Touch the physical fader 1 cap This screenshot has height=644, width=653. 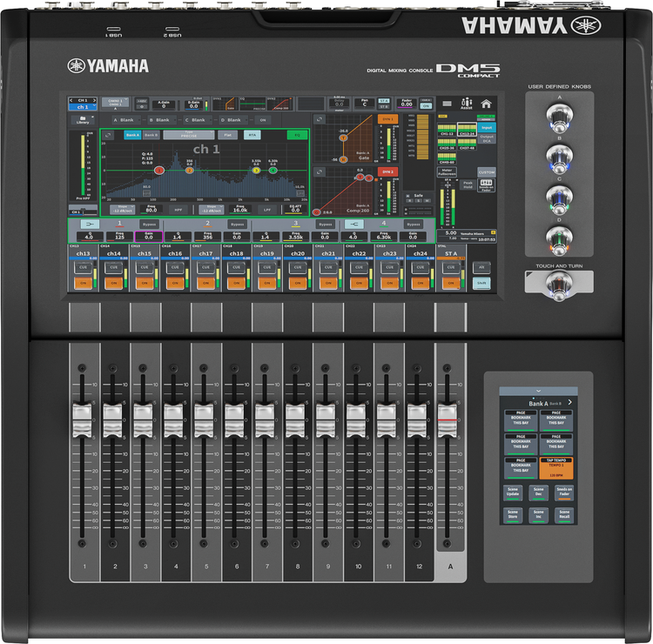pyautogui.click(x=82, y=419)
